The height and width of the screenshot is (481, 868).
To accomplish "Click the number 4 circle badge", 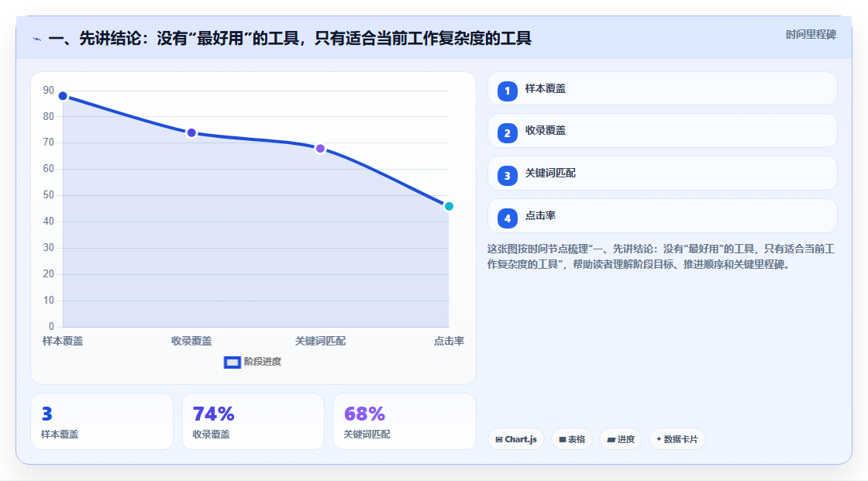I will point(507,218).
